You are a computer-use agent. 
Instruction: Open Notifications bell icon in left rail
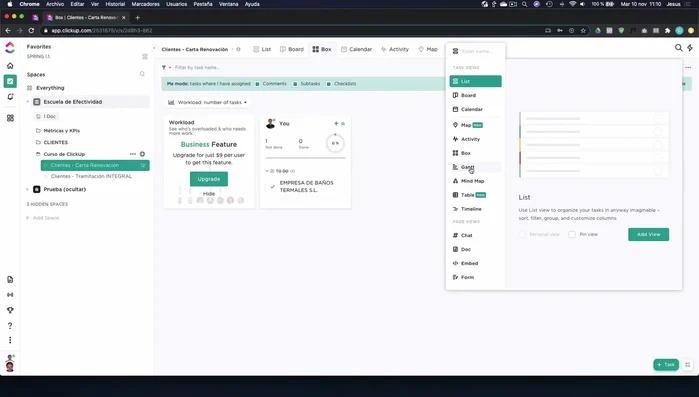(10, 97)
